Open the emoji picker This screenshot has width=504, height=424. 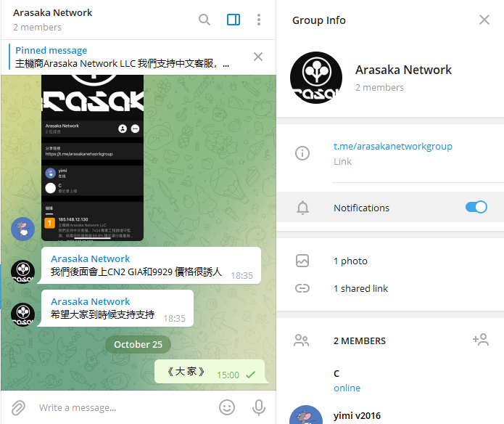227,407
